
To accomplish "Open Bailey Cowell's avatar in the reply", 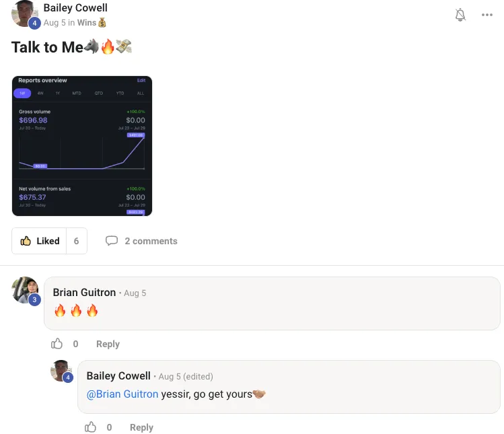I will pyautogui.click(x=61, y=371).
